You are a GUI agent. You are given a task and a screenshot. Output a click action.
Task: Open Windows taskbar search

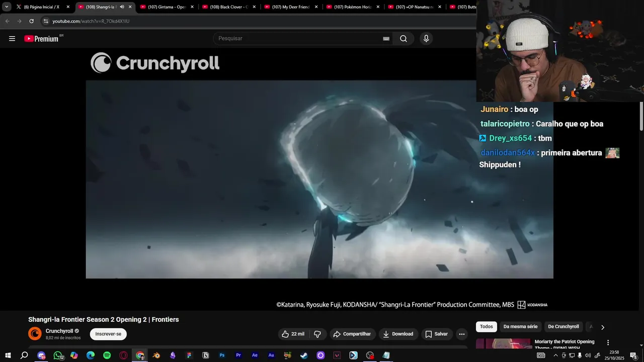pyautogui.click(x=24, y=355)
